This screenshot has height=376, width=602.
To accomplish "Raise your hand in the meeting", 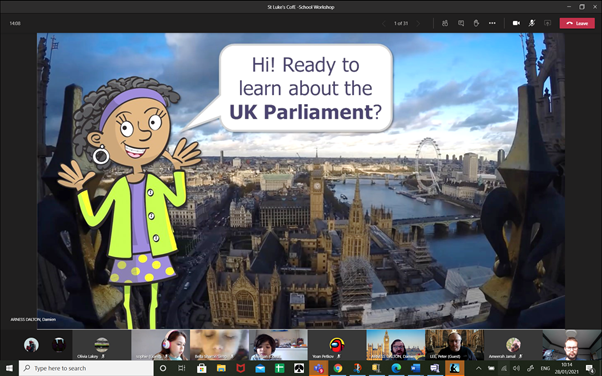I will click(476, 23).
